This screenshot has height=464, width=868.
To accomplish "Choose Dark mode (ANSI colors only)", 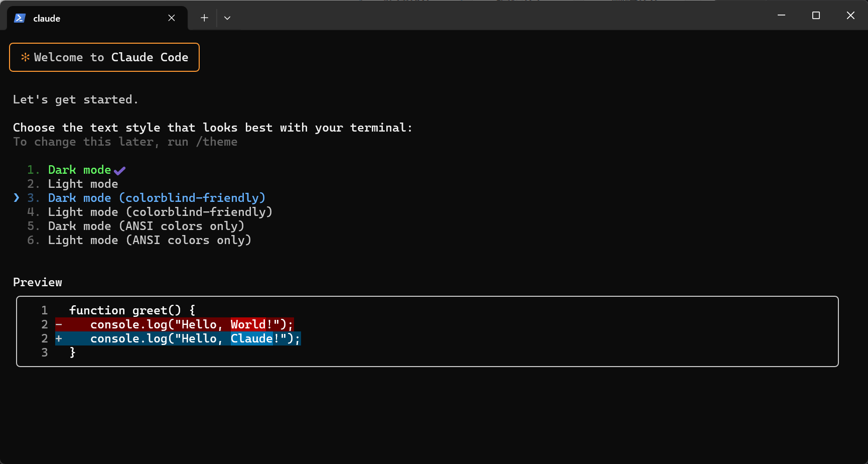I will click(x=146, y=226).
